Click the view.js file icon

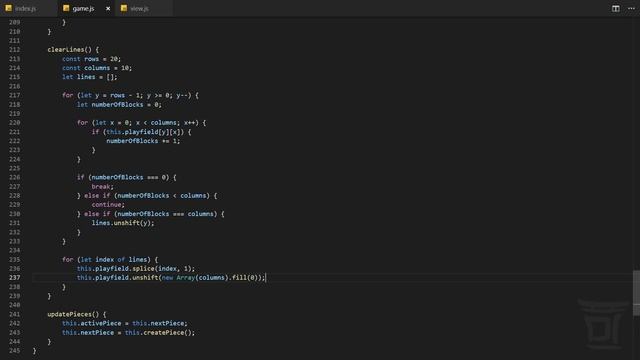pyautogui.click(x=124, y=8)
